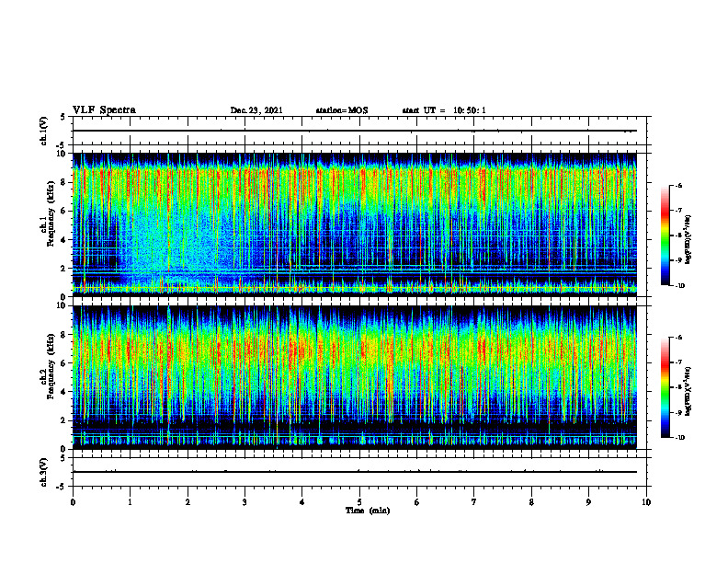
Task: Click the 'ch.1(V)' axis label
Action: tap(44, 131)
